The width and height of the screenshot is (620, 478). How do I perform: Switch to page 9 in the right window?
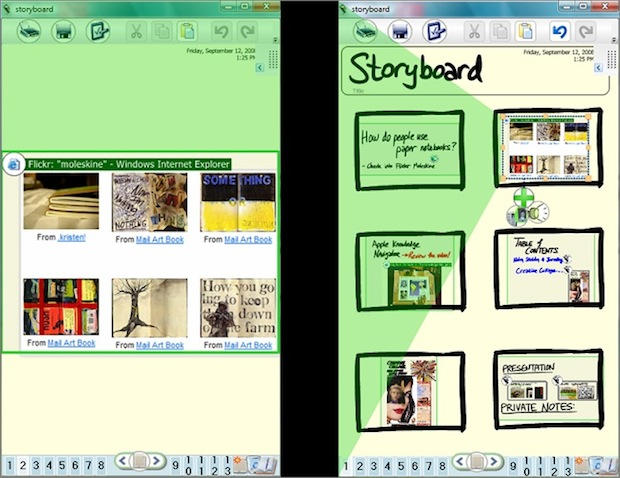tap(513, 466)
